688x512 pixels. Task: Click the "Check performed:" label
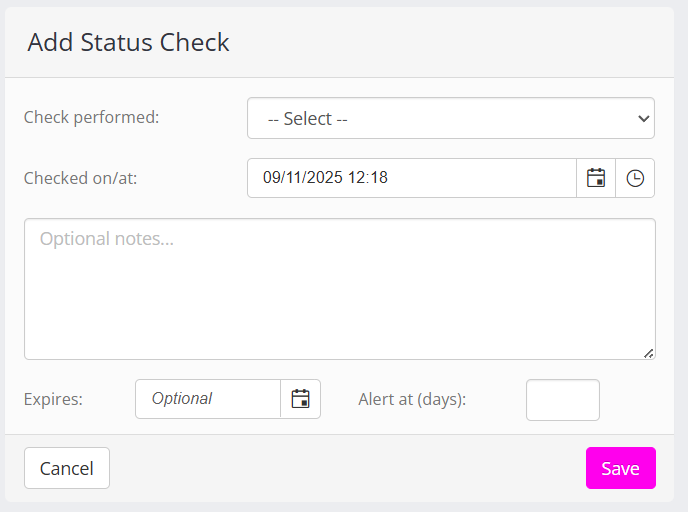pyautogui.click(x=91, y=117)
